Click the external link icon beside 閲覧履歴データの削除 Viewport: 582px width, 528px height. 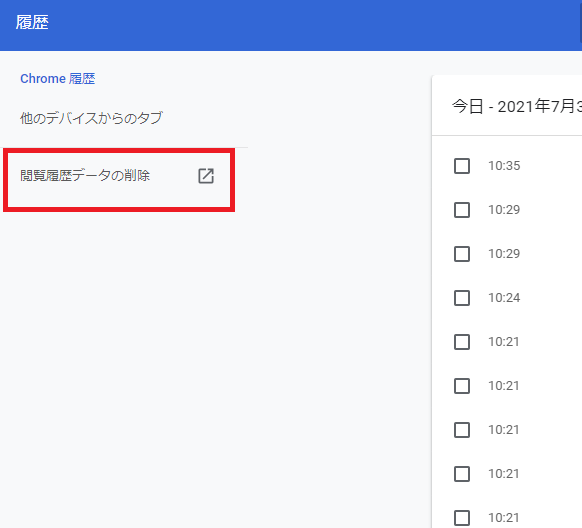coord(206,176)
